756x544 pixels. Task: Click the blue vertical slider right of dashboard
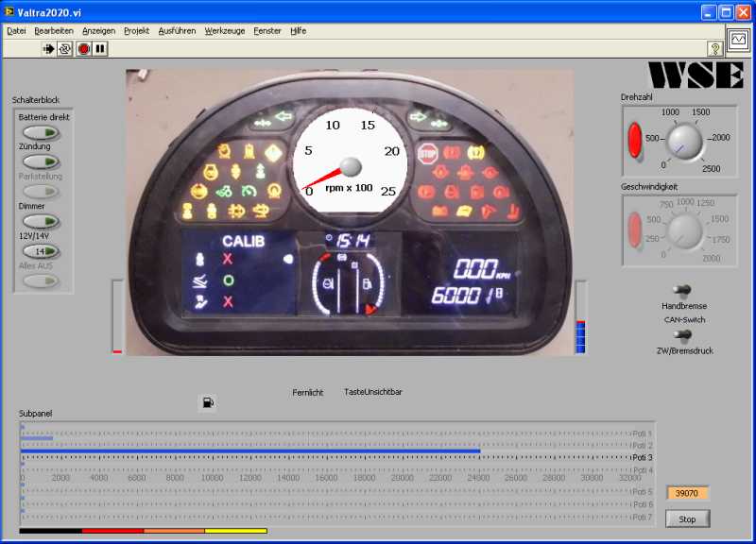pos(581,316)
